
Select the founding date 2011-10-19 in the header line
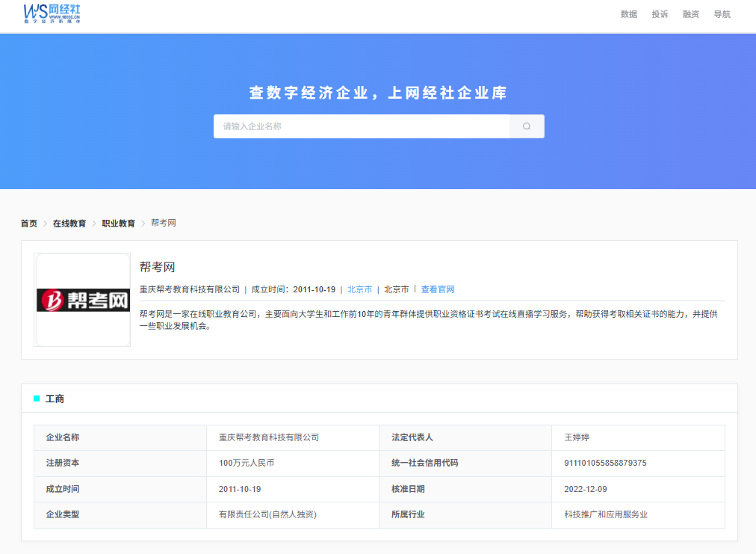tap(314, 289)
